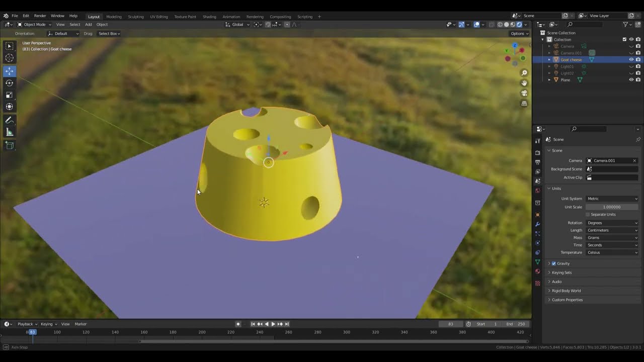This screenshot has width=644, height=362.
Task: Uncheck the Gravity checkbox
Action: 554,263
